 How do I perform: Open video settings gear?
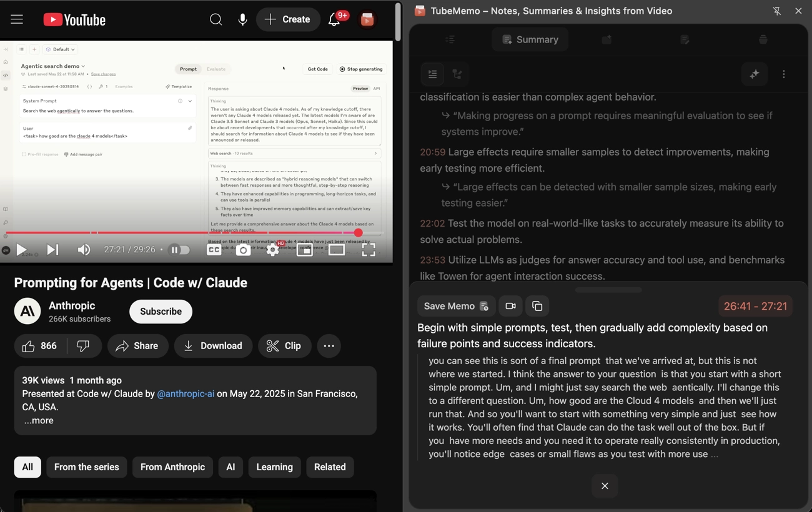point(273,250)
